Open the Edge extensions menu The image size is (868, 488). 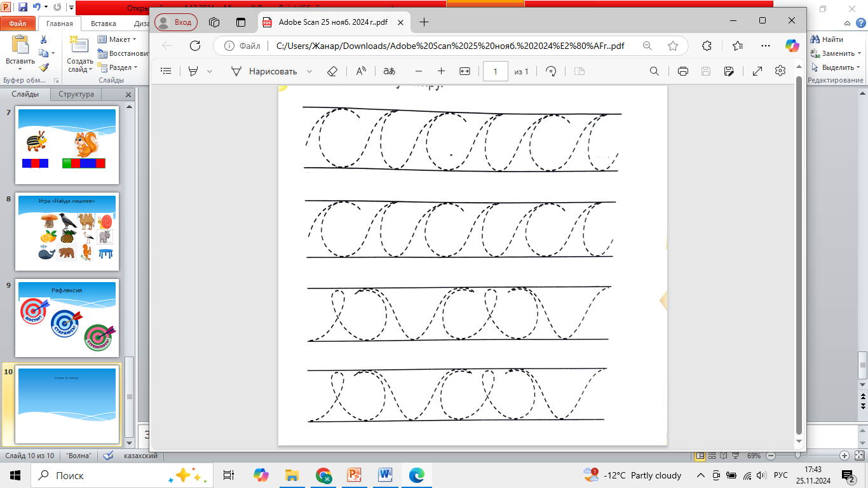tap(707, 46)
